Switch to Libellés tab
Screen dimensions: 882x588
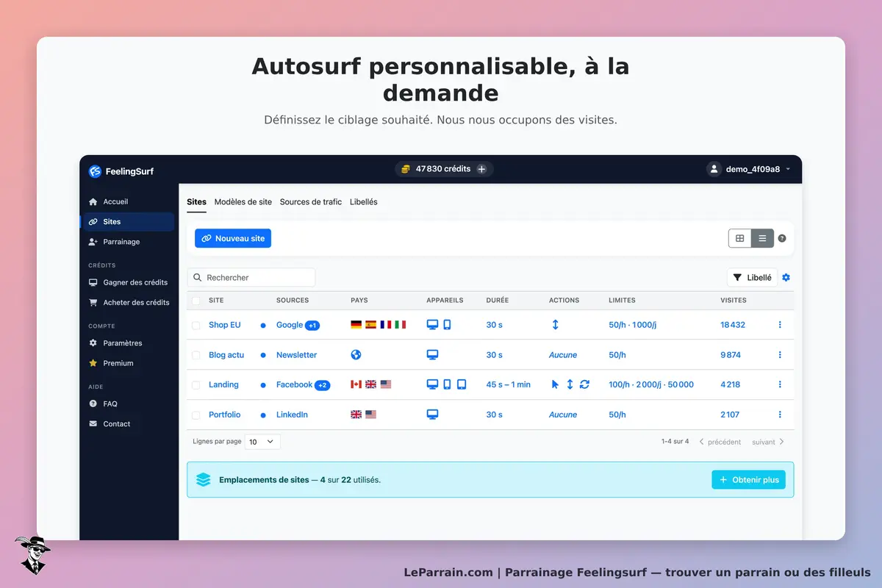(364, 201)
